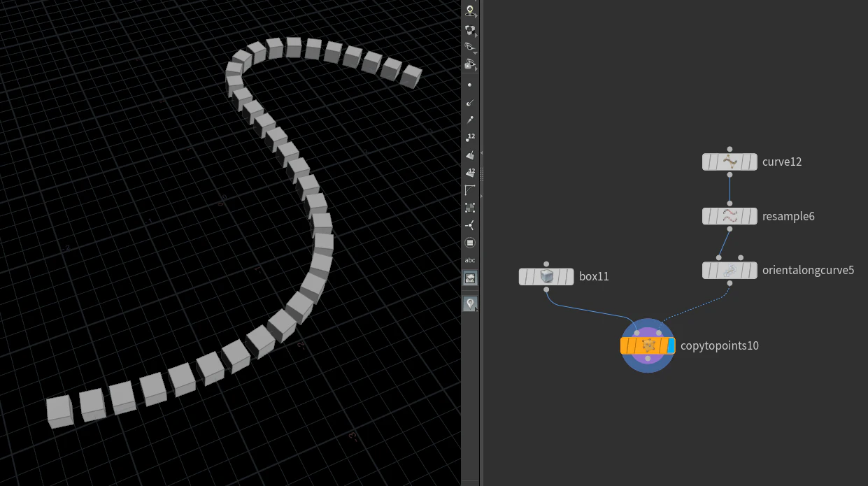
Task: Toggle the abc text display icon
Action: tap(470, 260)
